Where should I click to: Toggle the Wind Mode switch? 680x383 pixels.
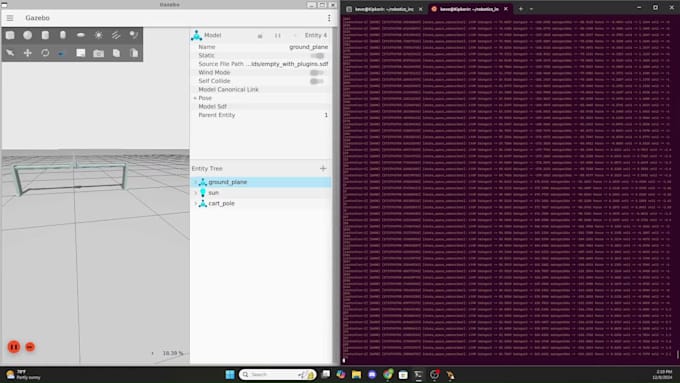317,72
